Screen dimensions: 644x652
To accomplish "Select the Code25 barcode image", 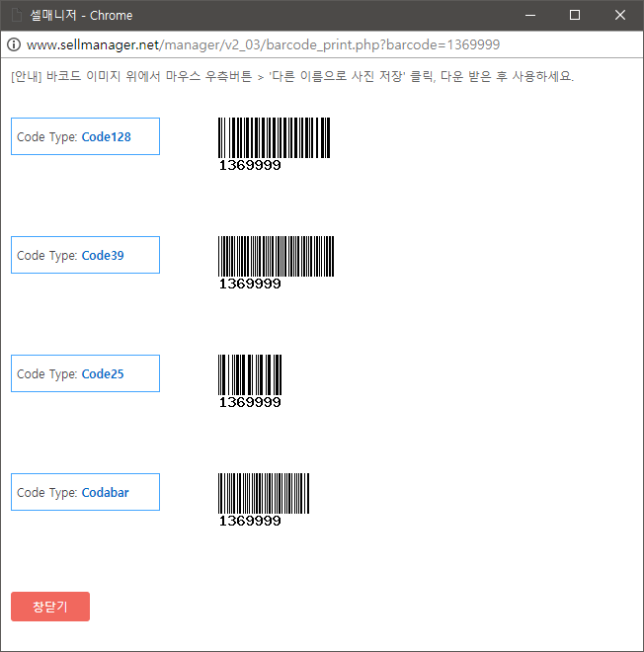I will tap(250, 381).
